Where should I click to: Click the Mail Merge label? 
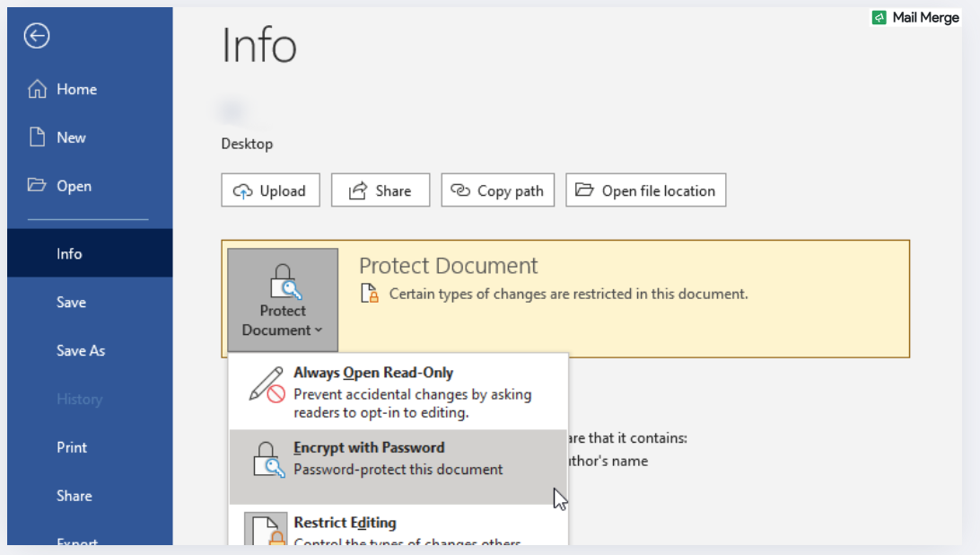[x=925, y=18]
